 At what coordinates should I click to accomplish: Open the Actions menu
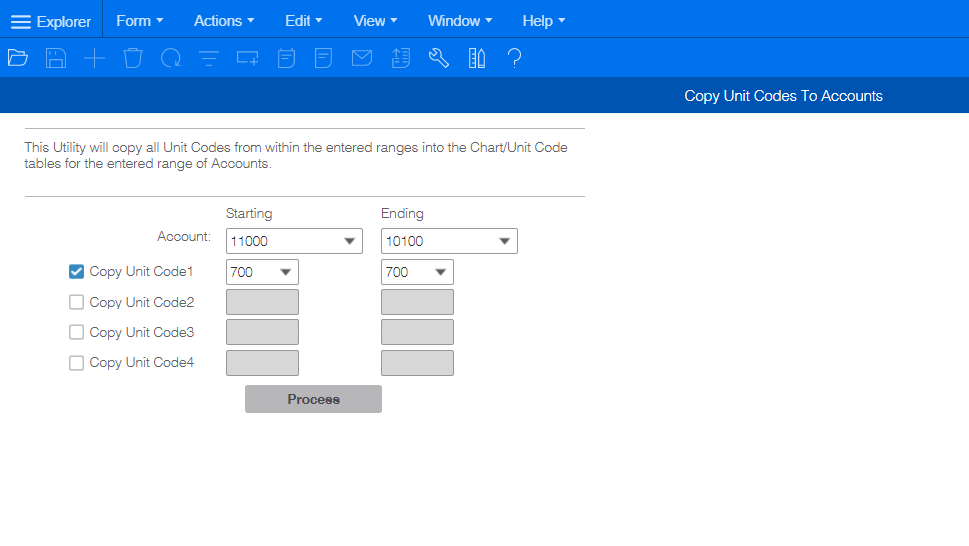pos(224,21)
